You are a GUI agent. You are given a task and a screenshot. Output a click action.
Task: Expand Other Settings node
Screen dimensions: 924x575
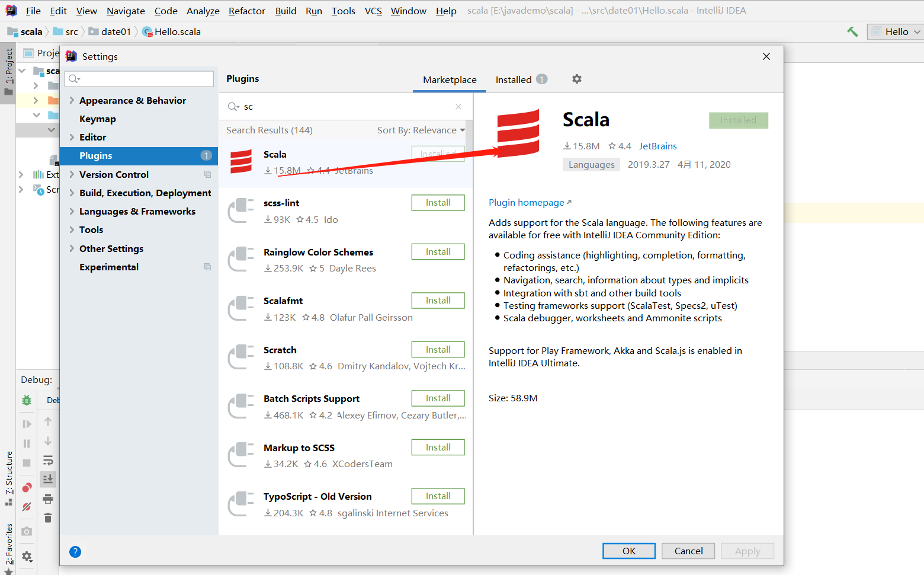72,248
